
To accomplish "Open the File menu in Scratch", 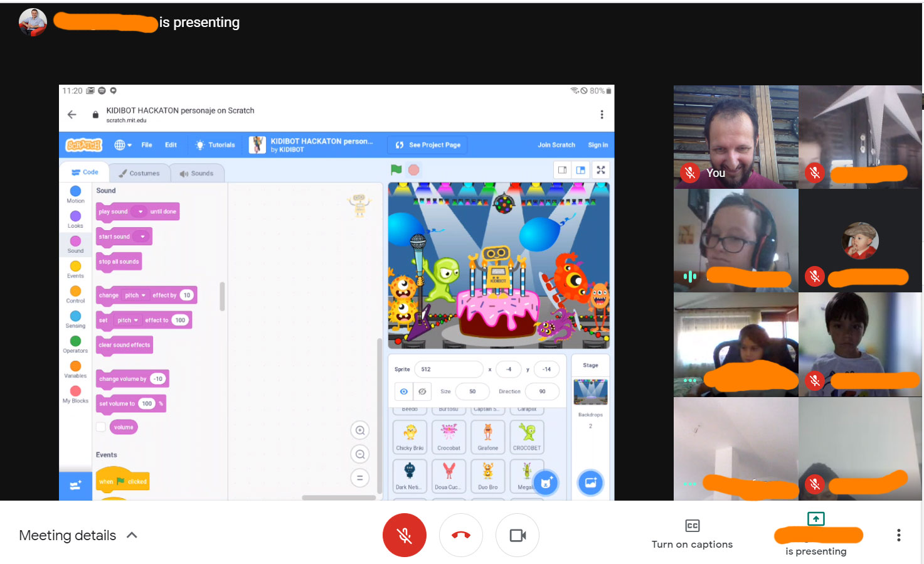I will click(x=147, y=145).
